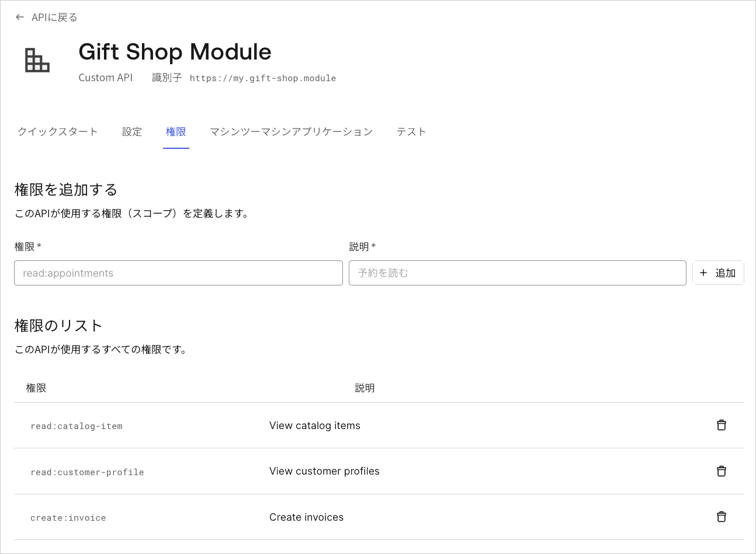This screenshot has height=554, width=756.
Task: Click the 説明 column header in list
Action: pos(365,388)
